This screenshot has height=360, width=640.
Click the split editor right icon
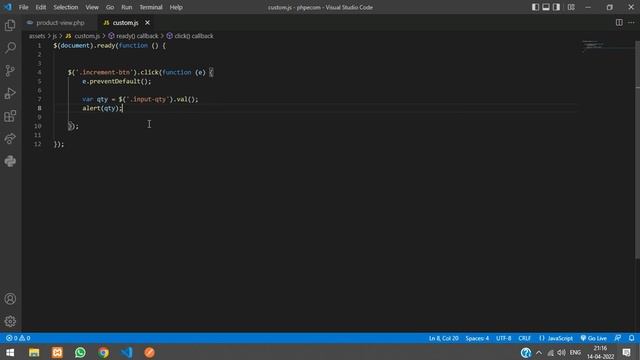point(619,23)
